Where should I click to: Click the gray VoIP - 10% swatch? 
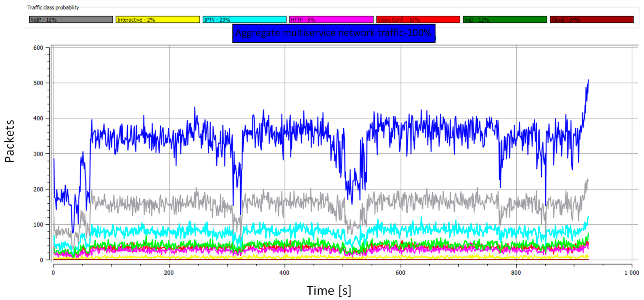[71, 20]
